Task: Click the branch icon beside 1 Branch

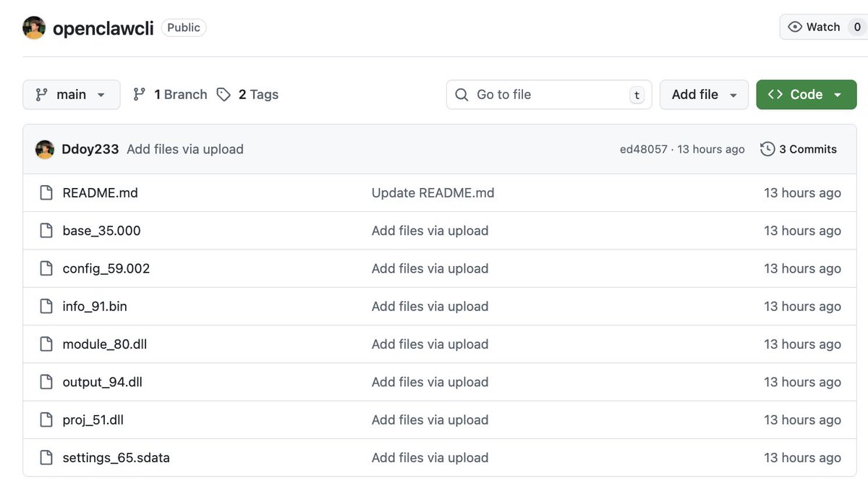Action: pos(140,95)
